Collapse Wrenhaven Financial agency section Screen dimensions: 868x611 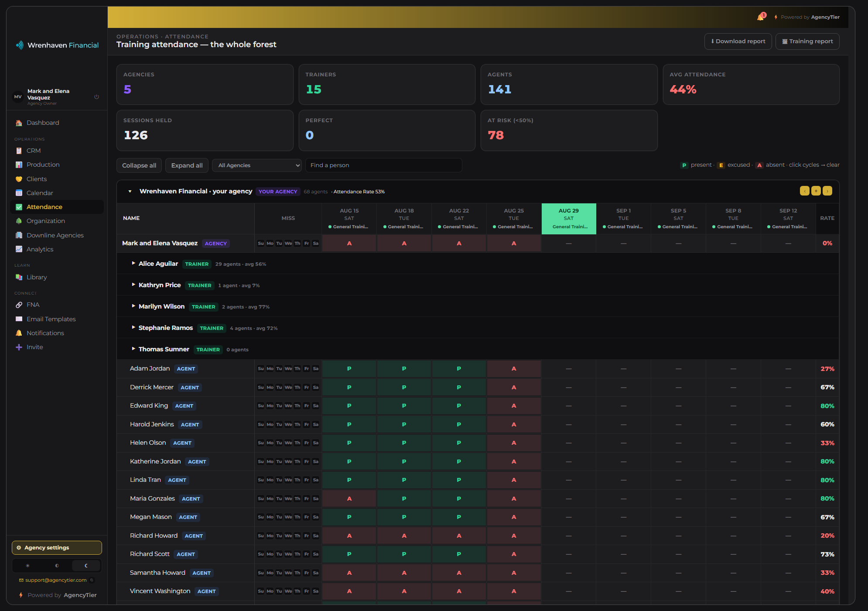pos(130,191)
